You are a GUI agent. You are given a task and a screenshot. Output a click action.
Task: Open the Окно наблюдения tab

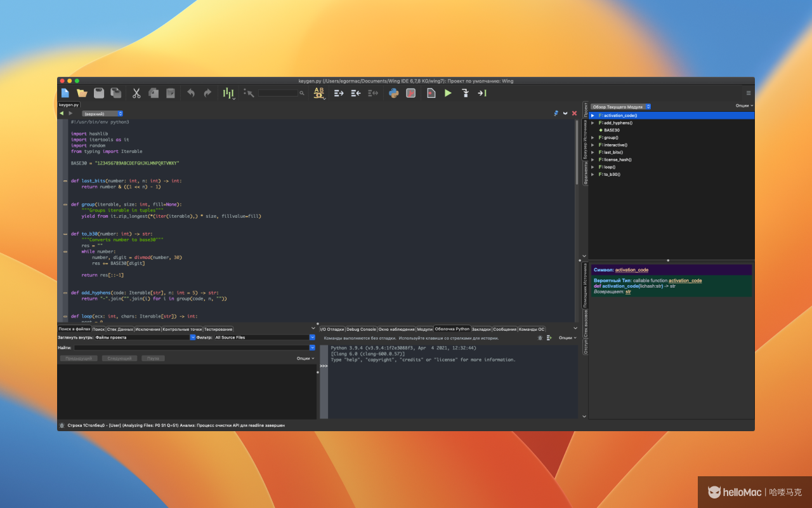tap(396, 330)
